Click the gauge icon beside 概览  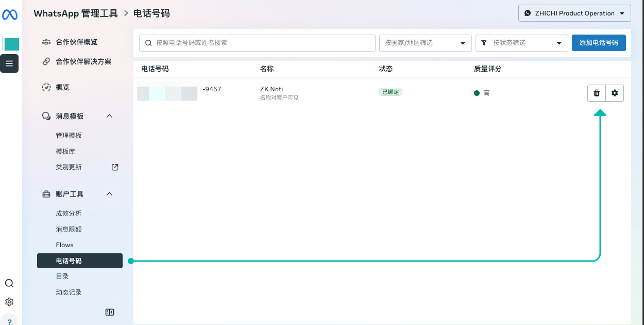(46, 87)
